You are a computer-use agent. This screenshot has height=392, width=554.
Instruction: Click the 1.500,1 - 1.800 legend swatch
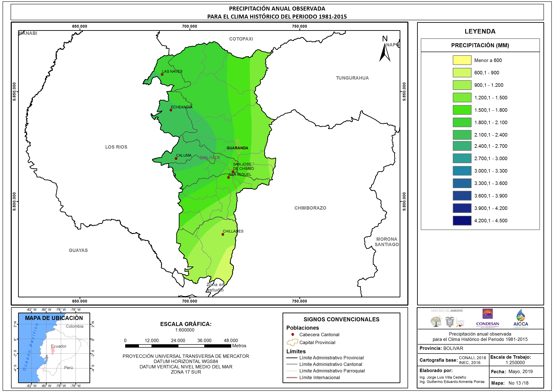462,110
